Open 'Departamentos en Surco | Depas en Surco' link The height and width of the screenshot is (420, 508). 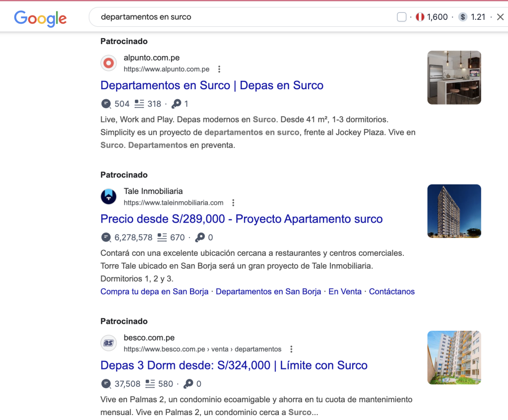point(212,85)
